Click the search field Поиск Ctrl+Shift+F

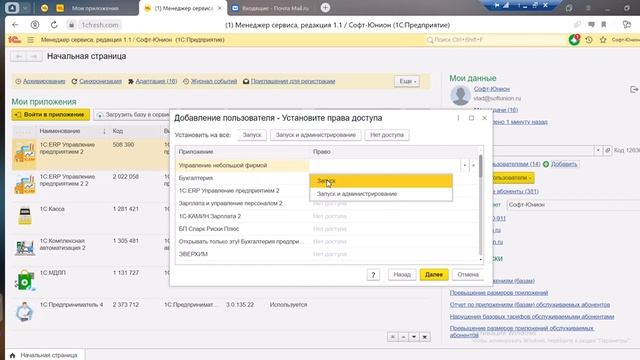click(495, 40)
